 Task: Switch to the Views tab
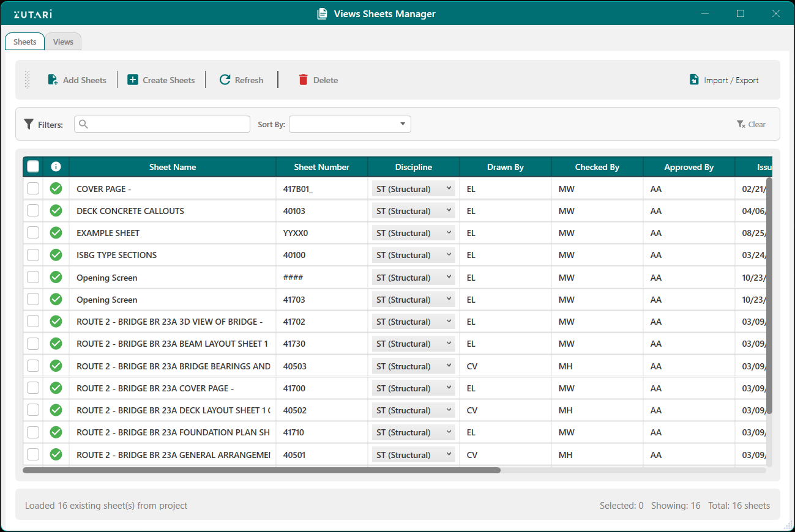point(63,42)
